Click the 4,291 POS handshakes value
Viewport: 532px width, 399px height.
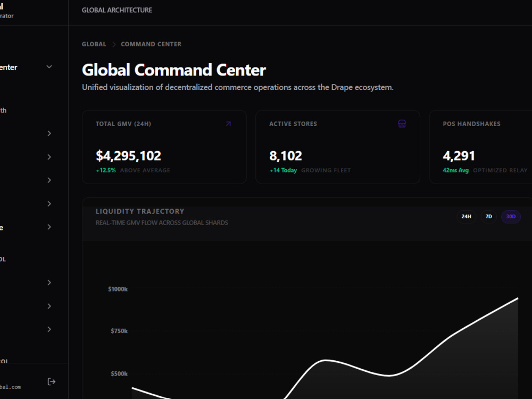(x=459, y=156)
